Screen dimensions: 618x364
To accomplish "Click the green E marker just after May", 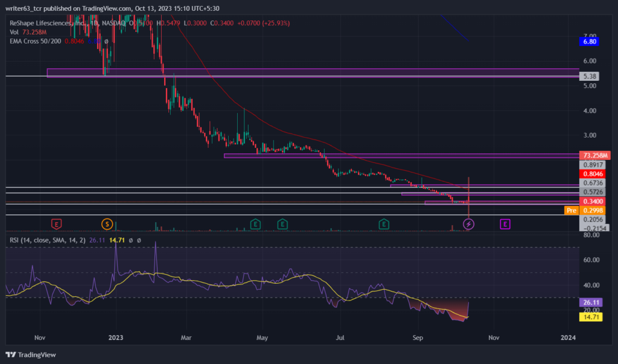I will point(282,225).
